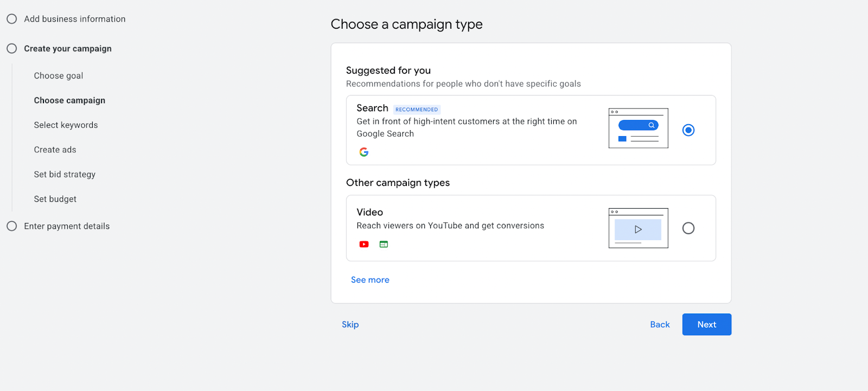Click the Add business information step circle
Image resolution: width=868 pixels, height=391 pixels.
tap(12, 18)
